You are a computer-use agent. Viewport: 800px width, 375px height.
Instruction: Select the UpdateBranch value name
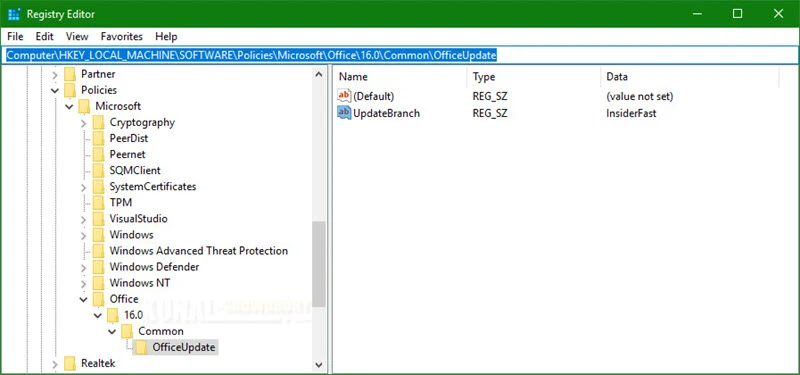click(x=386, y=113)
